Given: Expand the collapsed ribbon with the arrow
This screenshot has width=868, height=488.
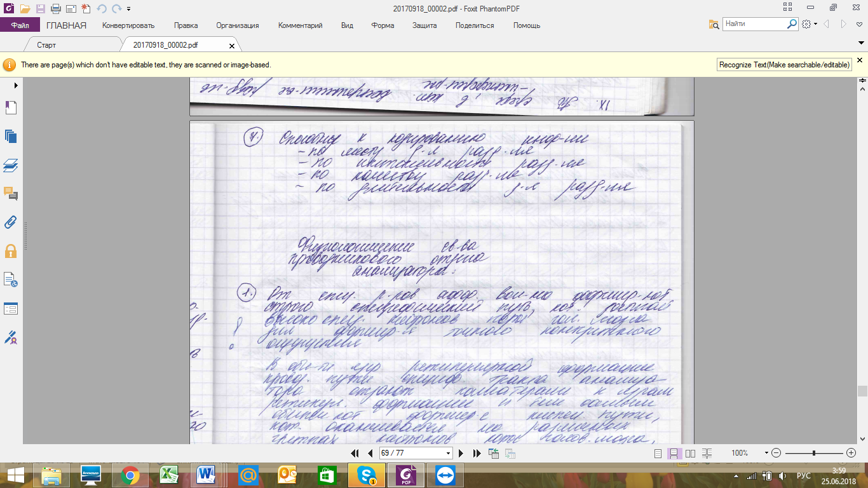Looking at the screenshot, I should click(x=860, y=42).
